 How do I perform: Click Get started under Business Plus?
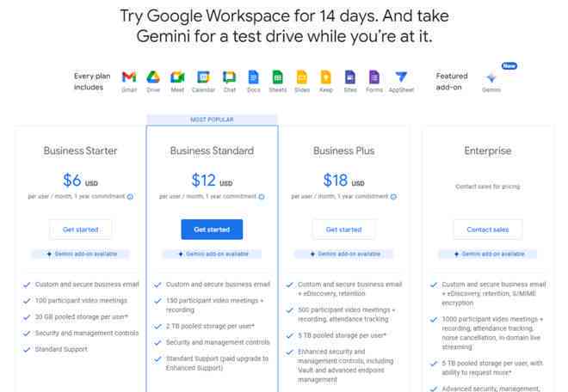(x=343, y=230)
